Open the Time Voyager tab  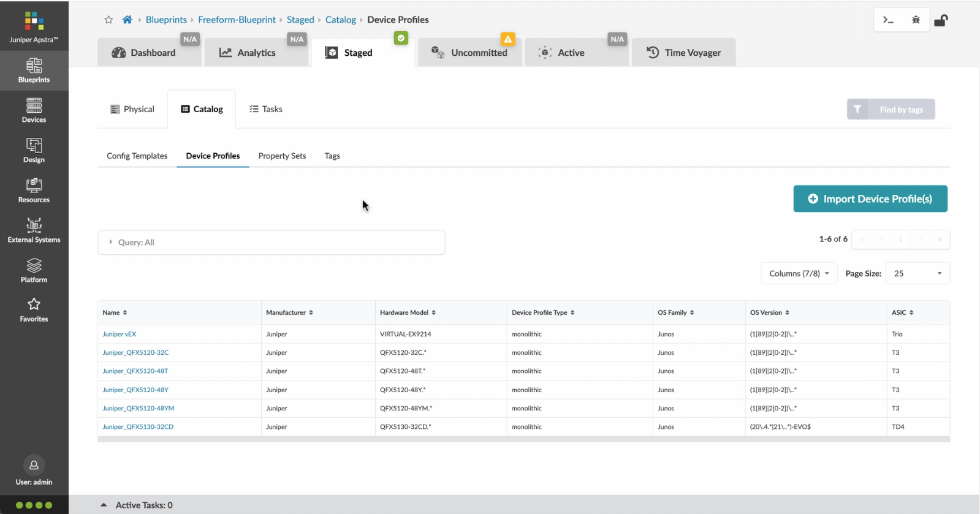point(683,53)
